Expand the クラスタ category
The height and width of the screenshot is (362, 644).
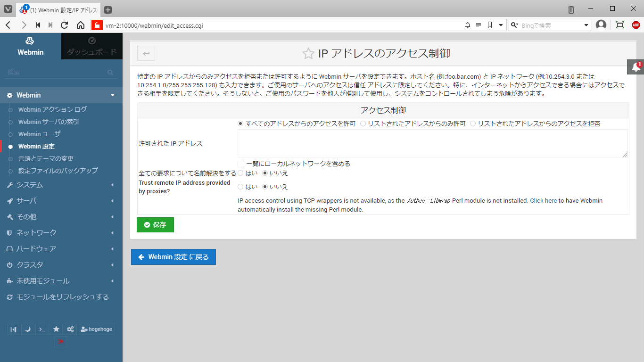click(x=61, y=265)
